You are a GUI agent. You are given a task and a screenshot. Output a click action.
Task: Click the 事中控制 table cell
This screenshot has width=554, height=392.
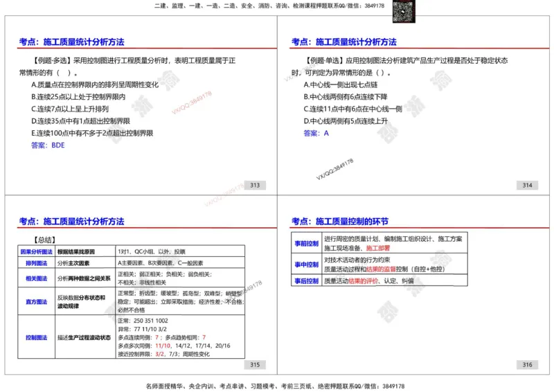307,264
